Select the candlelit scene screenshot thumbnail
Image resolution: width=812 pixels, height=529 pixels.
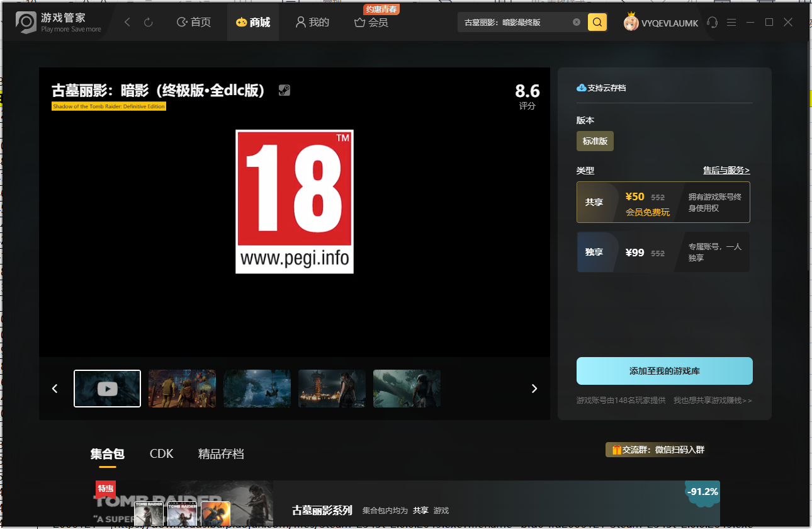pos(332,389)
